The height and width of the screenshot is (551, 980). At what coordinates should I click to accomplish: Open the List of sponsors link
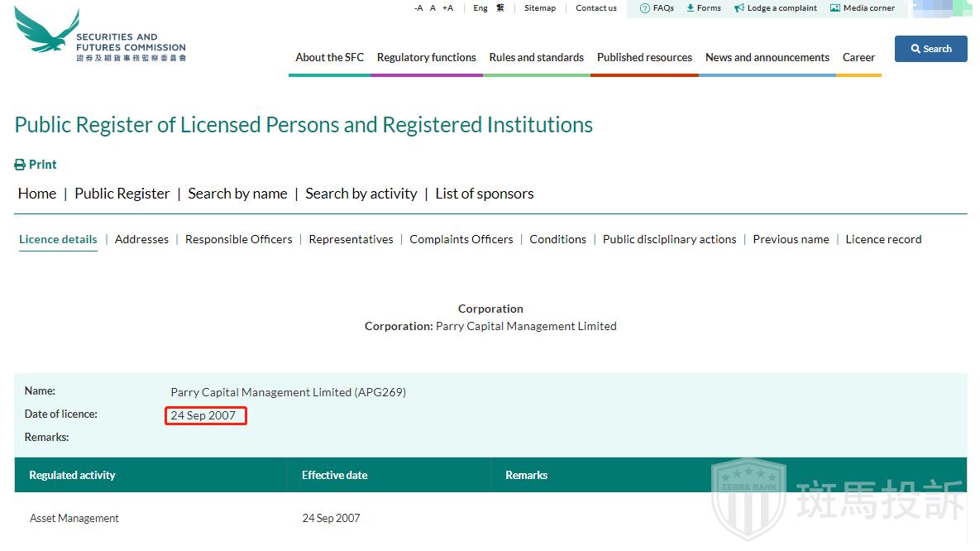point(484,194)
